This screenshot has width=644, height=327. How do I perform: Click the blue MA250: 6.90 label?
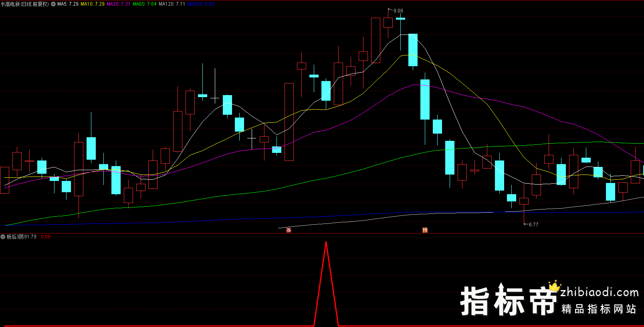point(201,4)
